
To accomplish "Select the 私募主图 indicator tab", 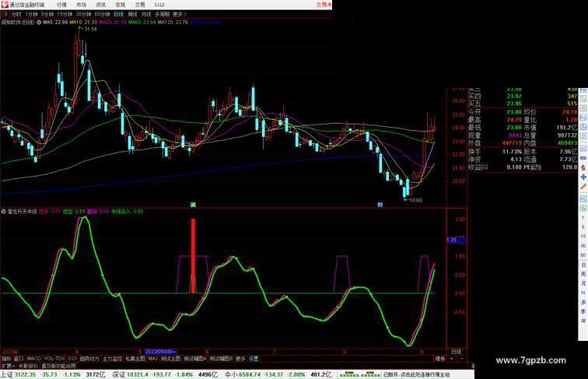I will 135,359.
